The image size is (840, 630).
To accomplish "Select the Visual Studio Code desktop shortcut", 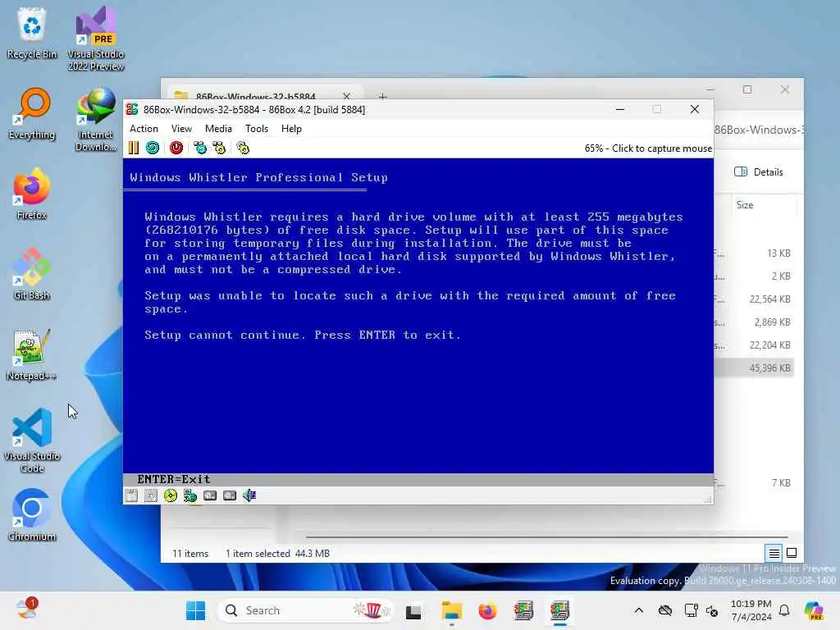I will point(32,441).
